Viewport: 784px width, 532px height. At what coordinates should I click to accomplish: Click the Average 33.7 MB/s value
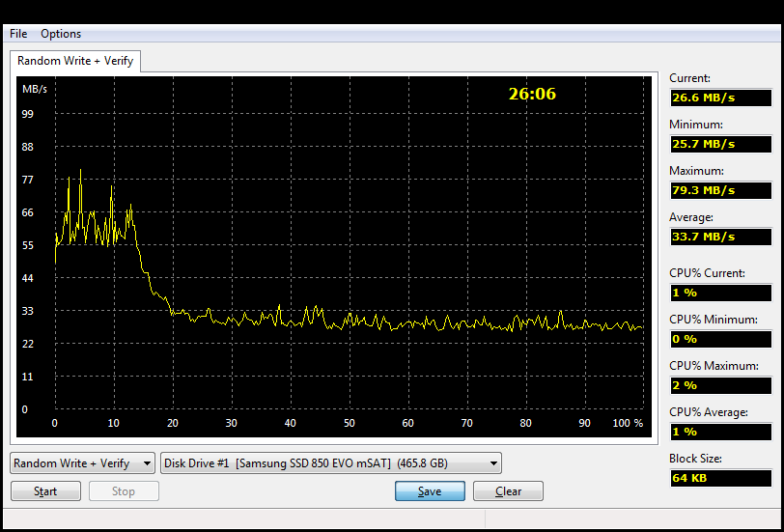click(721, 237)
